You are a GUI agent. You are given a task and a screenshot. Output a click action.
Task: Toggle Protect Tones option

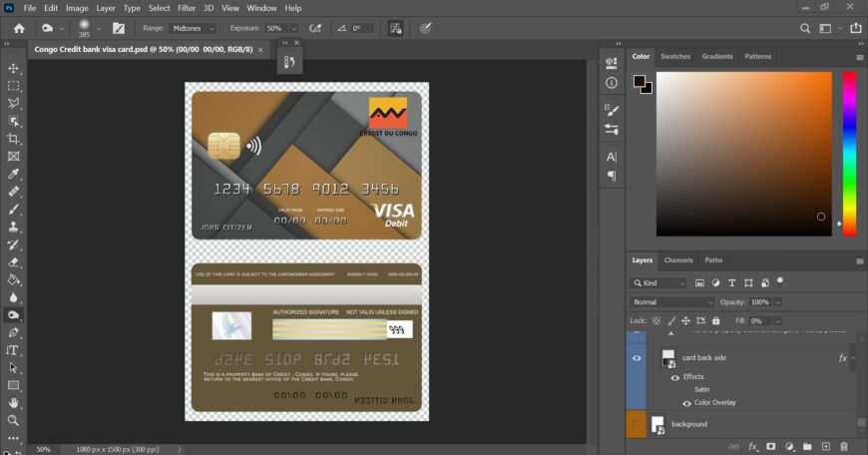(x=395, y=28)
